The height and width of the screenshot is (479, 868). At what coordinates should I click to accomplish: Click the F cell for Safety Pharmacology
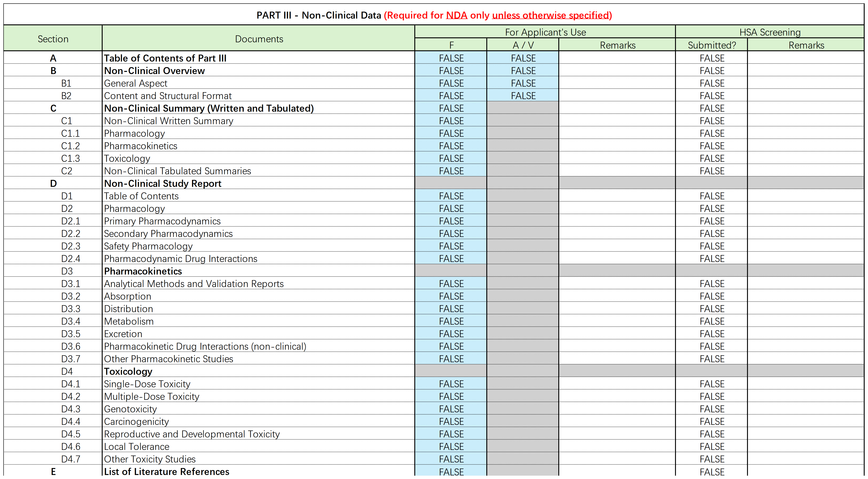(x=451, y=246)
